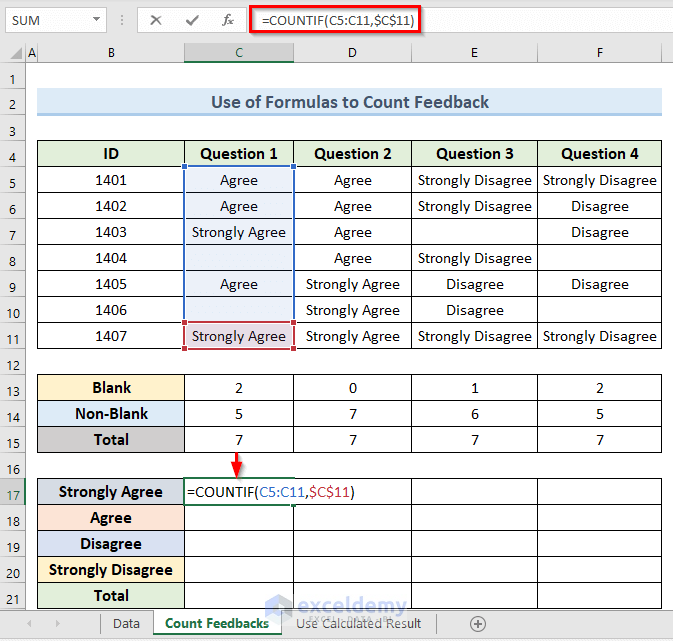Viewport: 673px width, 641px height.
Task: Select cell with ID 1404
Action: point(111,258)
